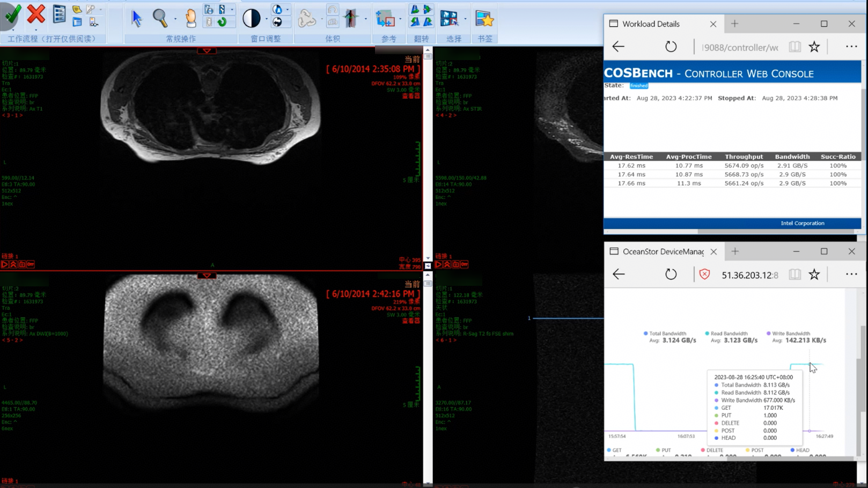This screenshot has height=488, width=868.
Task: Open dropdown arrow beside viewport selection icon
Action: point(465,19)
